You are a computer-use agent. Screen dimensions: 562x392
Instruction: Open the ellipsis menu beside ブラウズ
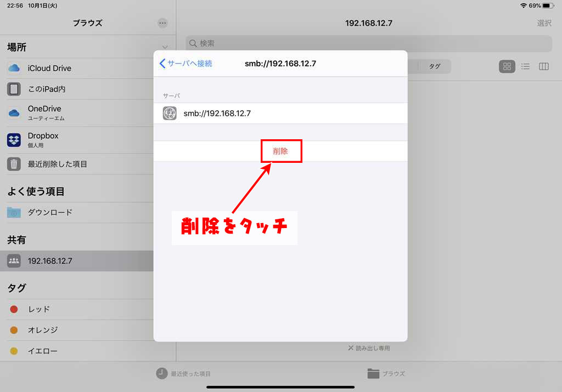pos(162,23)
